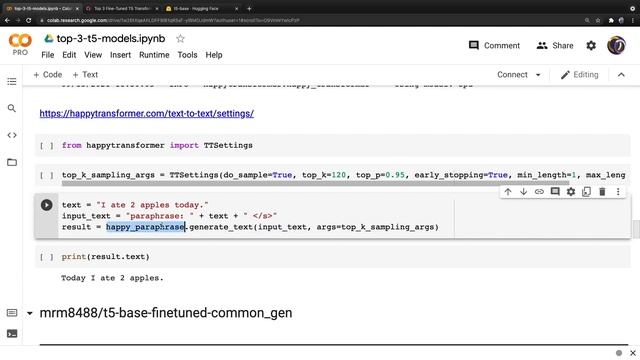Move the selected cell up
Image resolution: width=640 pixels, height=360 pixels.
[x=508, y=191]
